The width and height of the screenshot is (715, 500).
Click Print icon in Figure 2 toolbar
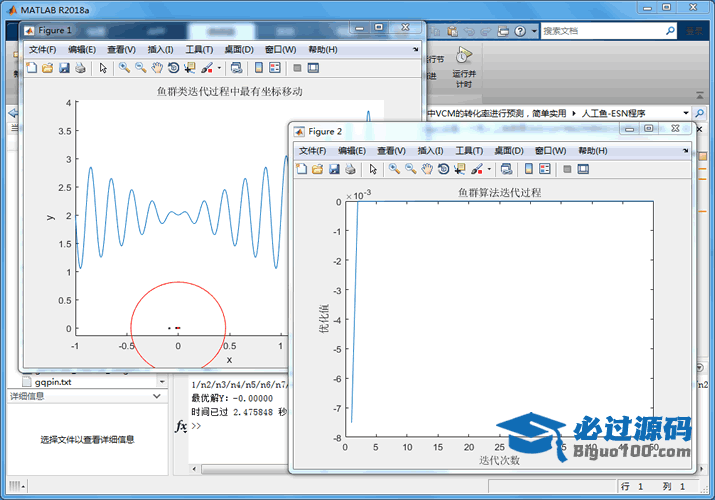click(x=351, y=169)
